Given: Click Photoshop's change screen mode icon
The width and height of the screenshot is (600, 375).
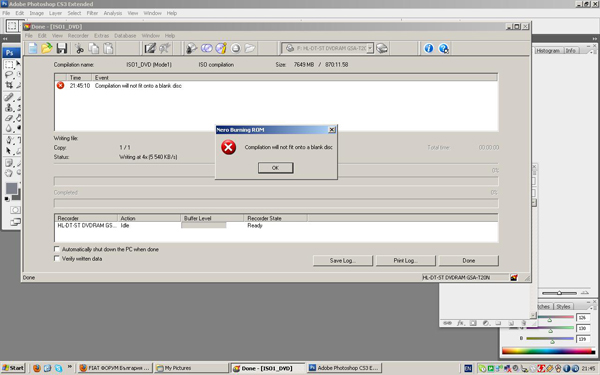Looking at the screenshot, I should (x=15, y=222).
